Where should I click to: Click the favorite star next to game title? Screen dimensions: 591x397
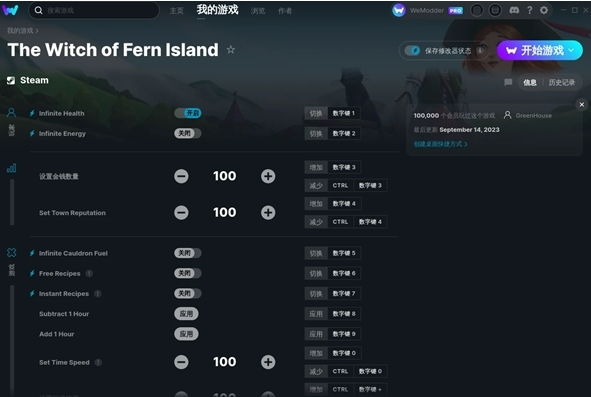(231, 49)
